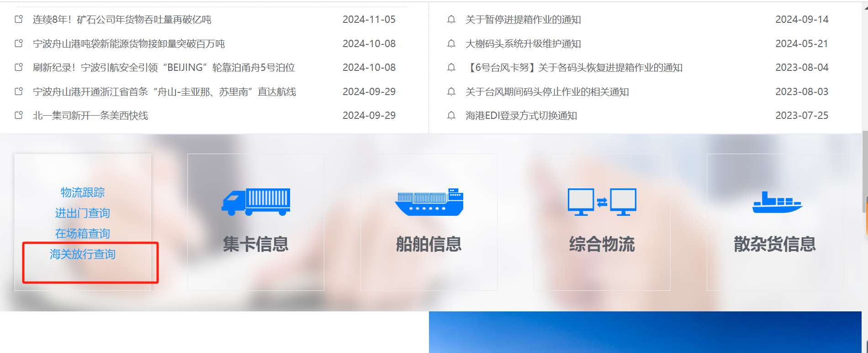Open the 船舶信息 section
The height and width of the screenshot is (353, 868).
429,244
